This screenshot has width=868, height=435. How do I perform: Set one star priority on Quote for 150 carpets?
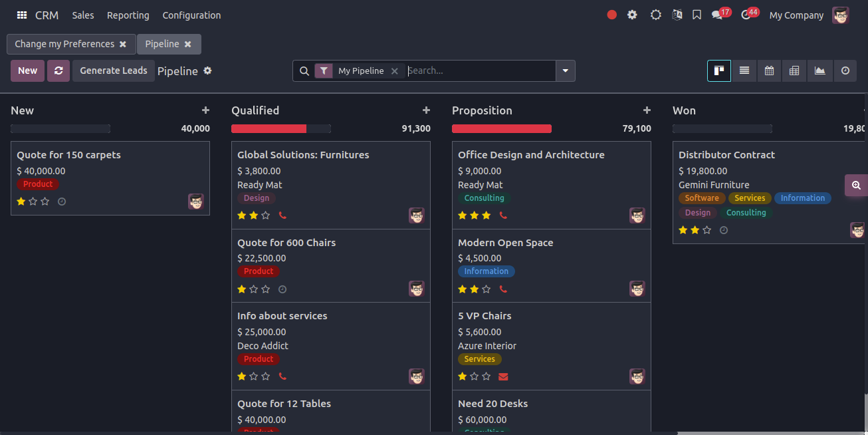[x=21, y=202]
